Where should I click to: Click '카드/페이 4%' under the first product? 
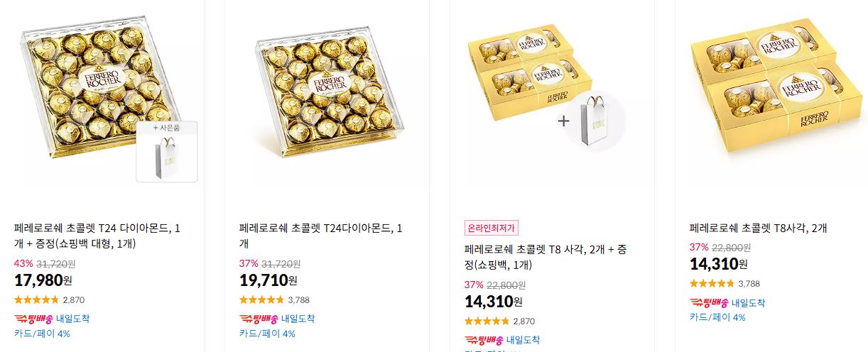click(x=42, y=334)
